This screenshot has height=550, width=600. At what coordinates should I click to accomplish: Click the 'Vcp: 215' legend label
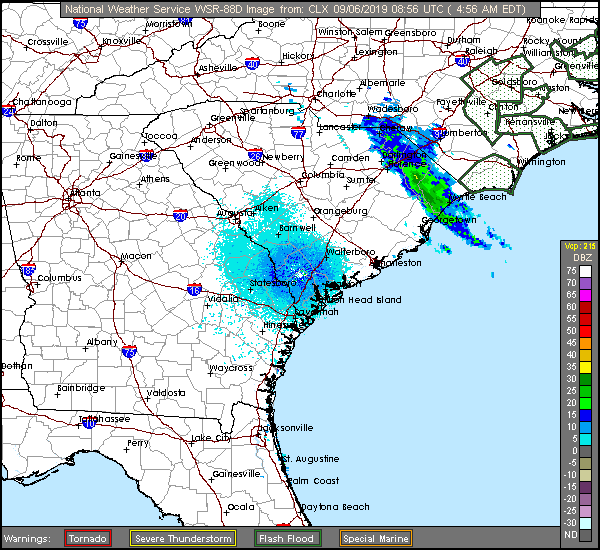580,246
